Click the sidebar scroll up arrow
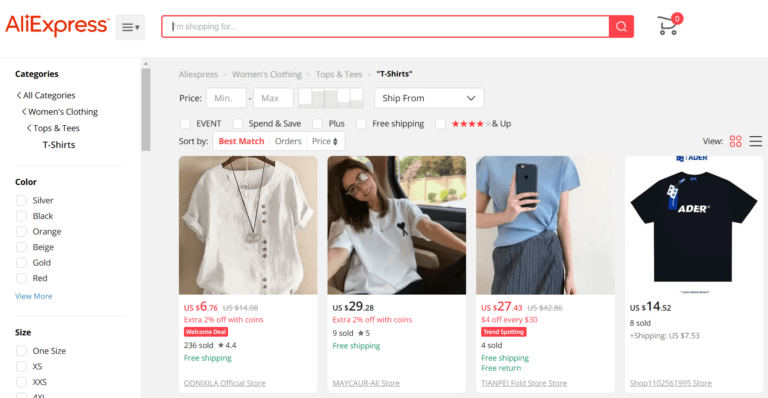 pos(145,64)
